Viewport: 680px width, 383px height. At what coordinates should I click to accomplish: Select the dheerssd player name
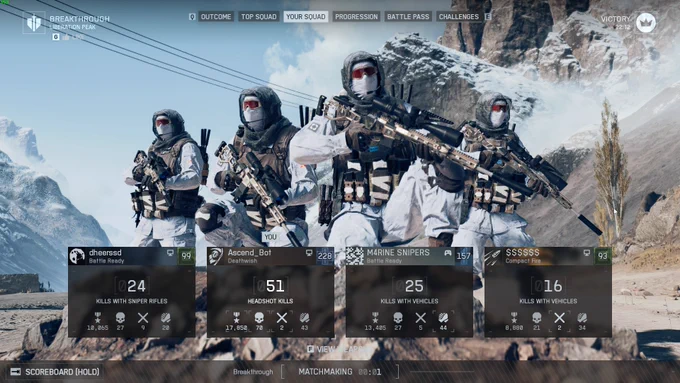point(105,252)
